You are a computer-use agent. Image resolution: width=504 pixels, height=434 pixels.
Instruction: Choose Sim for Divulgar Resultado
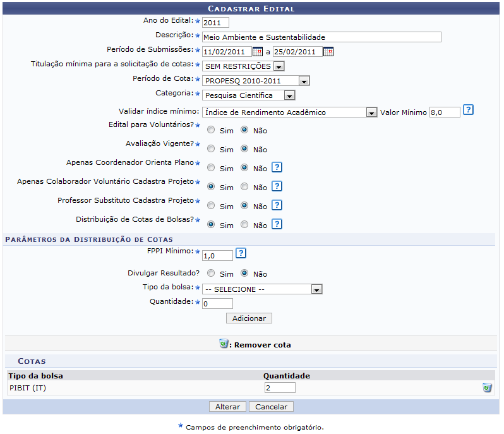(212, 274)
